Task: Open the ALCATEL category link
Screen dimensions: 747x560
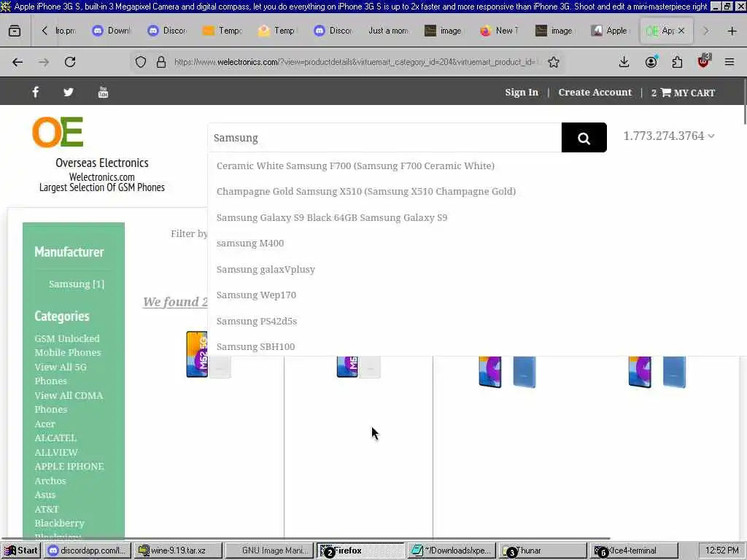Action: click(55, 437)
